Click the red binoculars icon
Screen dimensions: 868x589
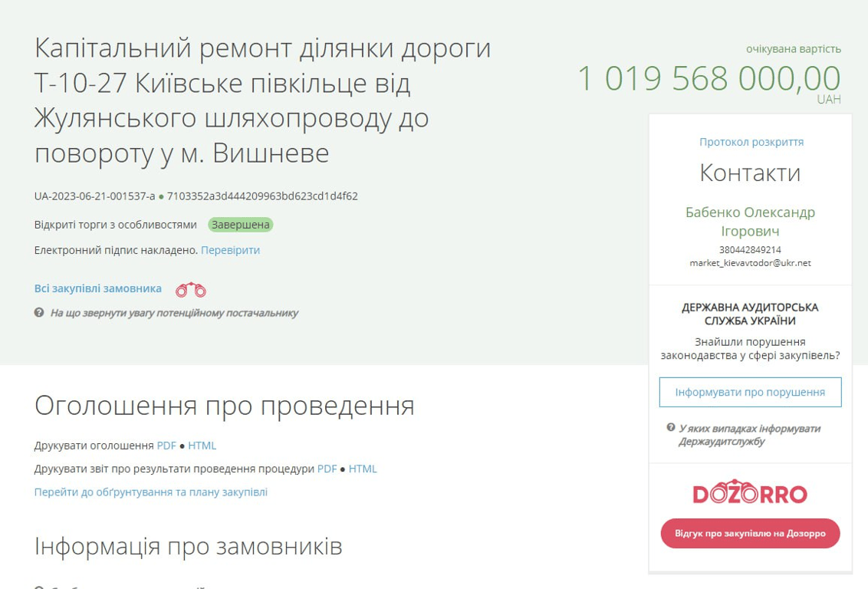tap(191, 290)
